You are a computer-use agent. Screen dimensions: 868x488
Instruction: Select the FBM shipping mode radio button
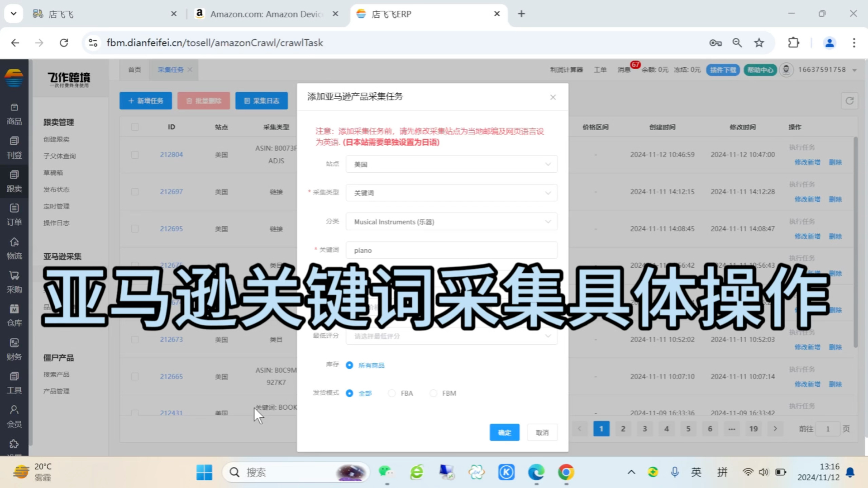point(434,393)
